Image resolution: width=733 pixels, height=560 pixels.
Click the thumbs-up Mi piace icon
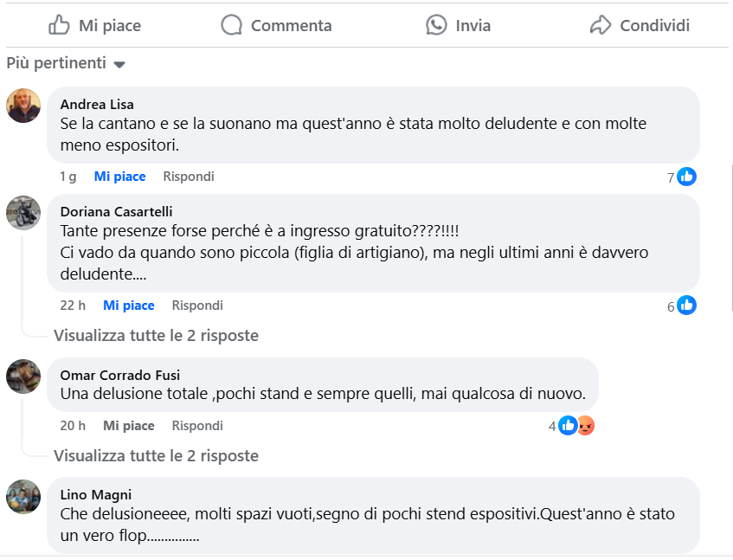(x=59, y=25)
